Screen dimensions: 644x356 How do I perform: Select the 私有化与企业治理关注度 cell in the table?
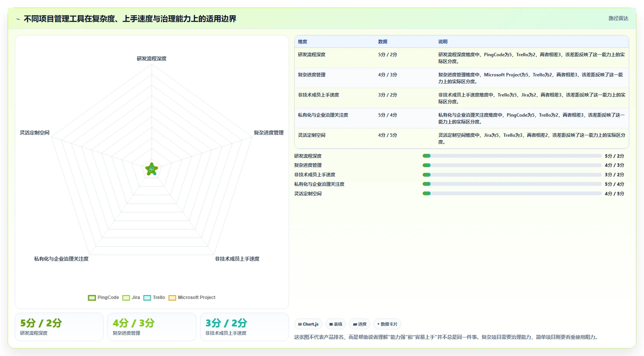pyautogui.click(x=323, y=115)
